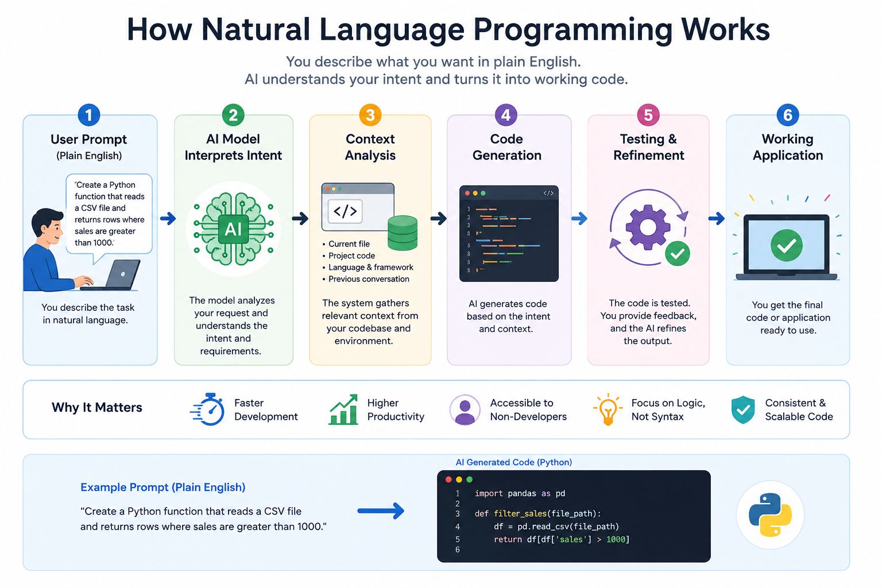Click the blue stopwatch icon
This screenshot has height=588, width=882.
coord(208,409)
